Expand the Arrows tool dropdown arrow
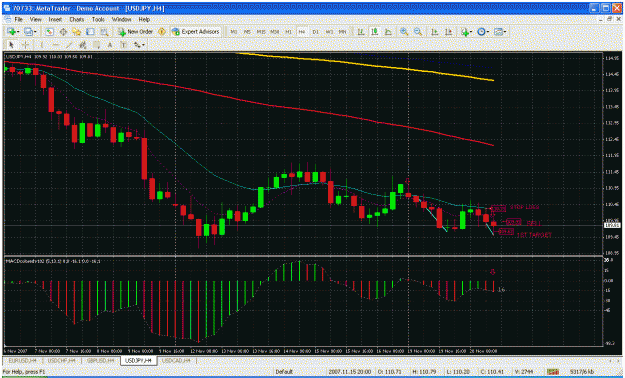Viewport: 625px width, 378px height. 144,45
